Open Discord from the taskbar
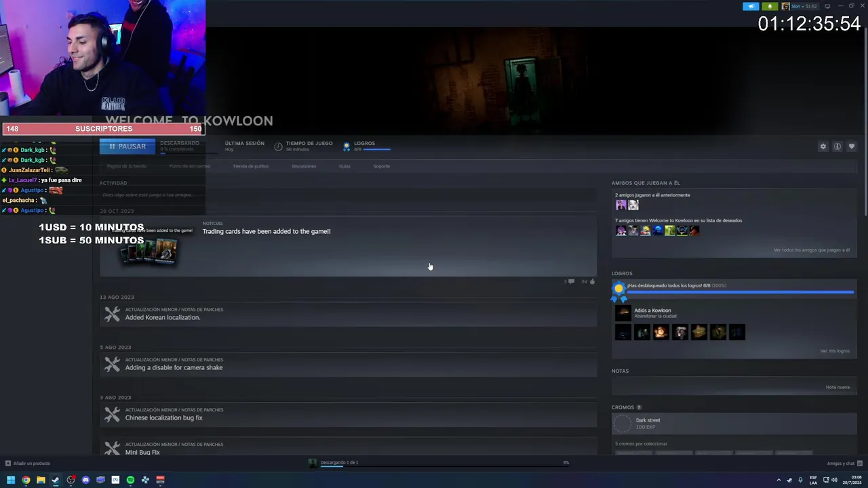 (85, 480)
